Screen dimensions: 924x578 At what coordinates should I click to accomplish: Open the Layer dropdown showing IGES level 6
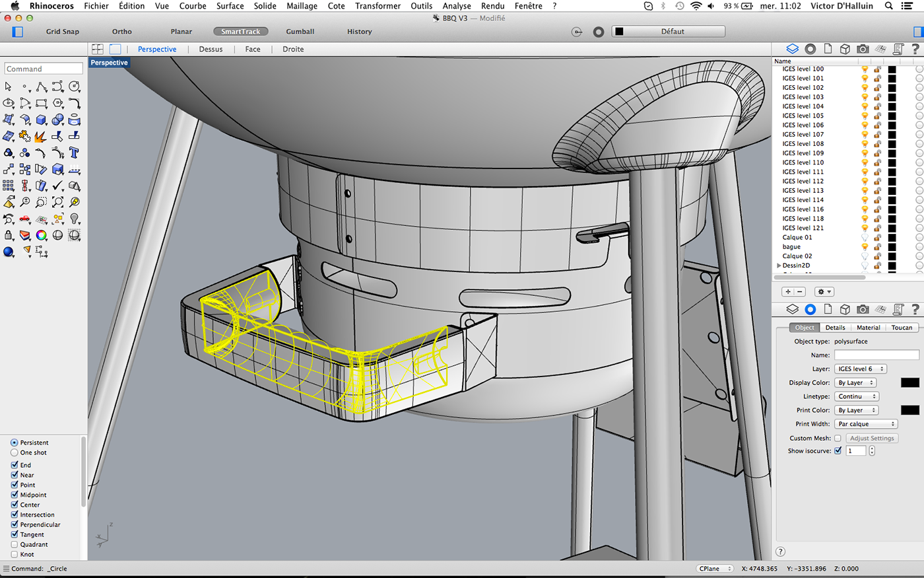pos(861,369)
